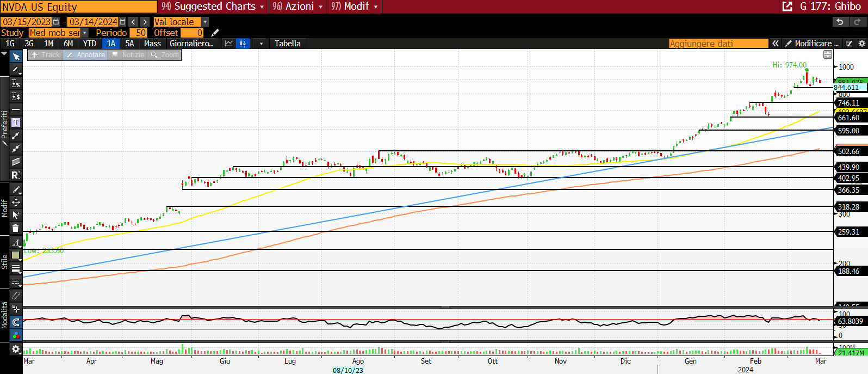This screenshot has height=374, width=868.
Task: Click the Tabella button
Action: (287, 44)
